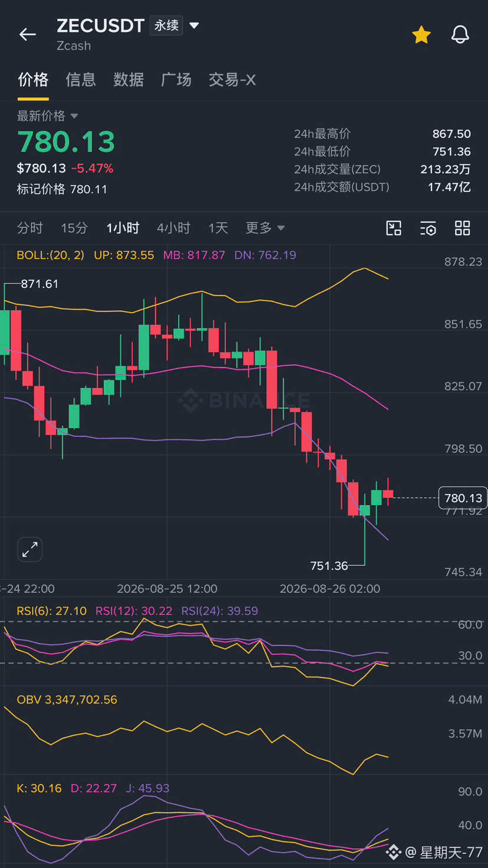Click the MB: 817.87 Bollinger value
The image size is (488, 868).
[x=194, y=255]
